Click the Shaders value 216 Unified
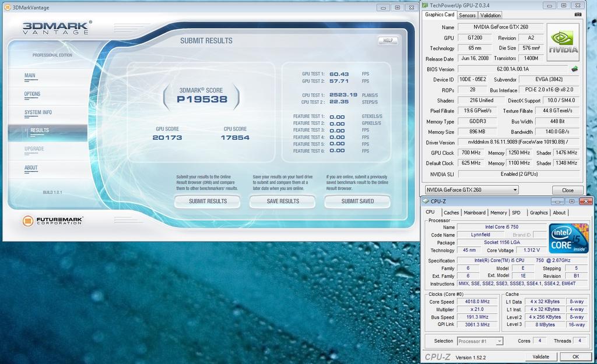Image resolution: width=597 pixels, height=364 pixels. (x=481, y=100)
